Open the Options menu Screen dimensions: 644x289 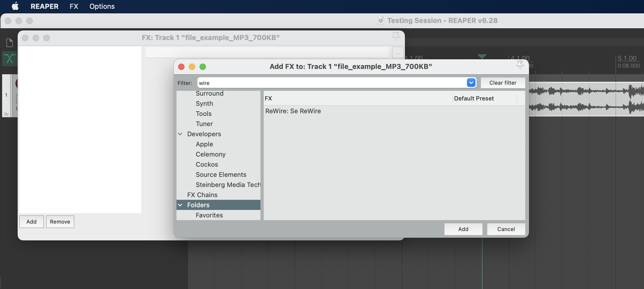point(102,6)
